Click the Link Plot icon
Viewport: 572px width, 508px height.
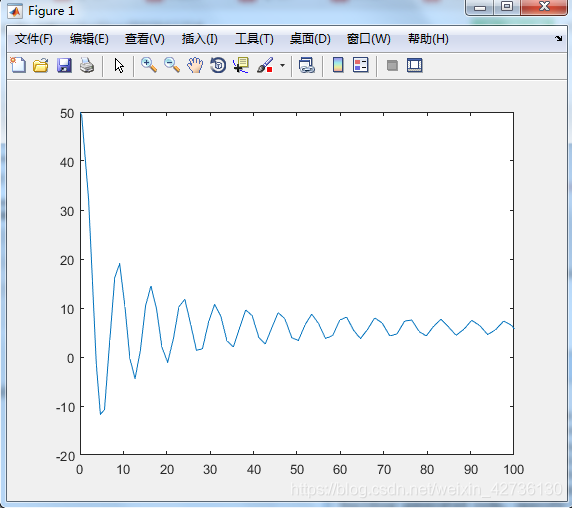point(306,66)
